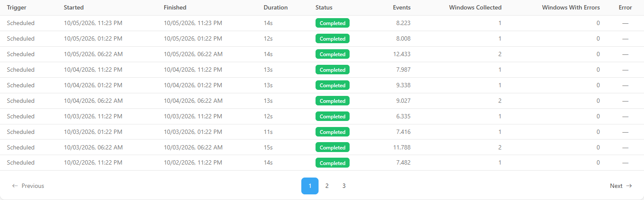
Task: Click the Error column header
Action: tap(625, 7)
